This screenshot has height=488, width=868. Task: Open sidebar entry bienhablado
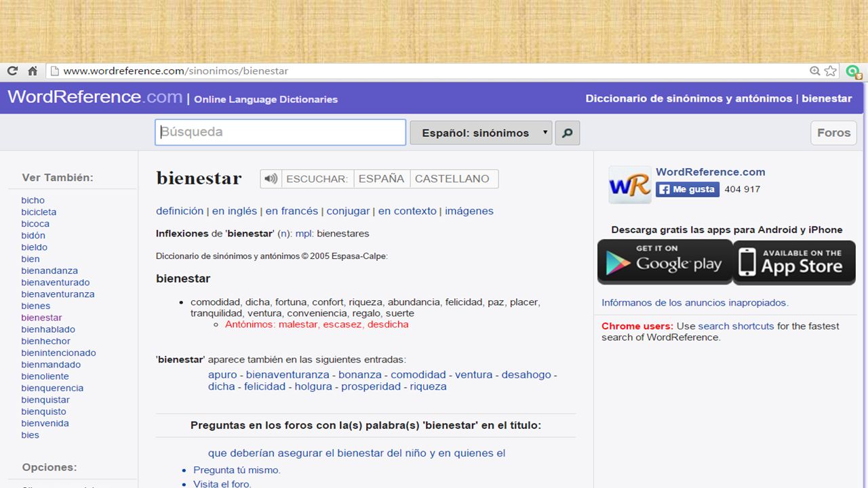pos(48,329)
